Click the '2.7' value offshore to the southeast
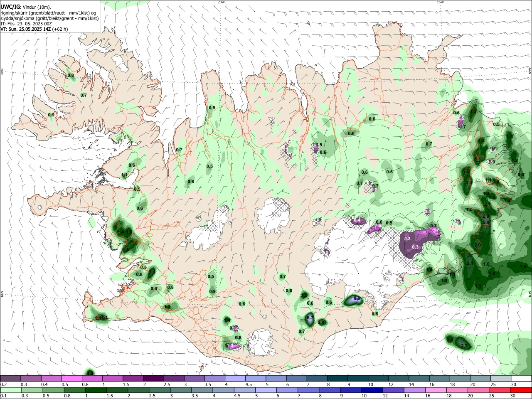This screenshot has height=399, width=532. click(x=465, y=346)
